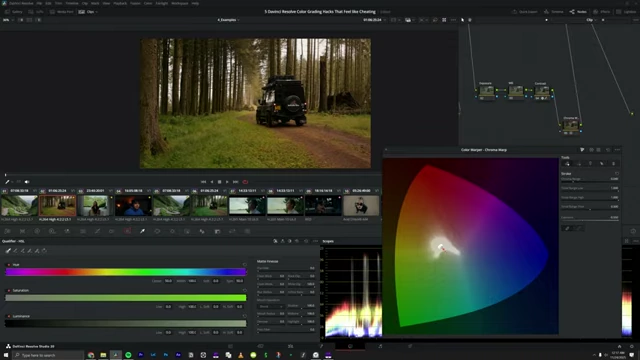Open the Playback menu
This screenshot has width=640, height=360.
point(120,3)
